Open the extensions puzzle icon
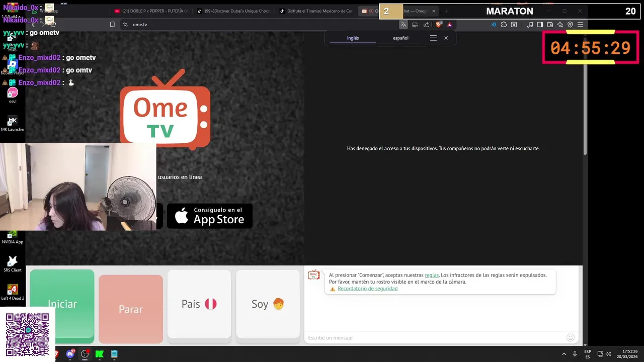 pyautogui.click(x=504, y=25)
